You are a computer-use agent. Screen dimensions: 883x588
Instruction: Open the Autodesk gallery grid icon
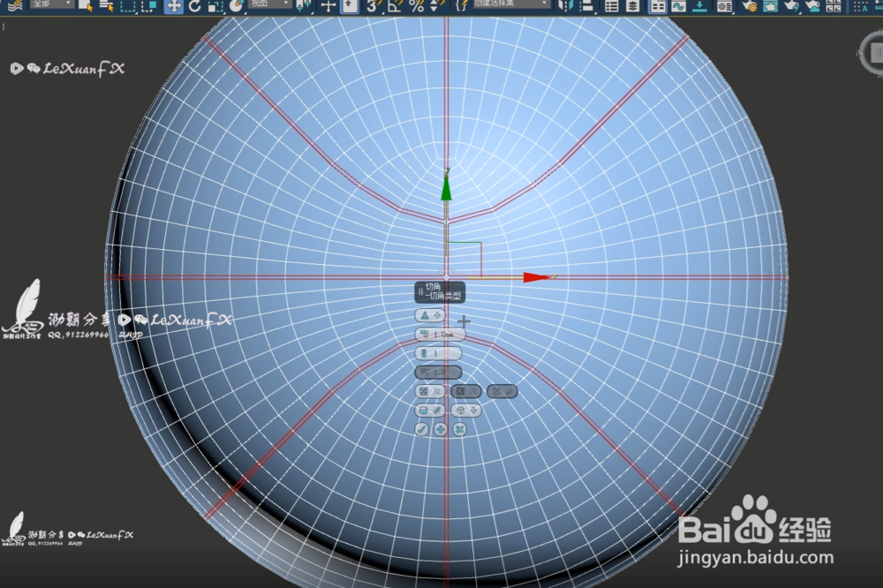pyautogui.click(x=834, y=6)
